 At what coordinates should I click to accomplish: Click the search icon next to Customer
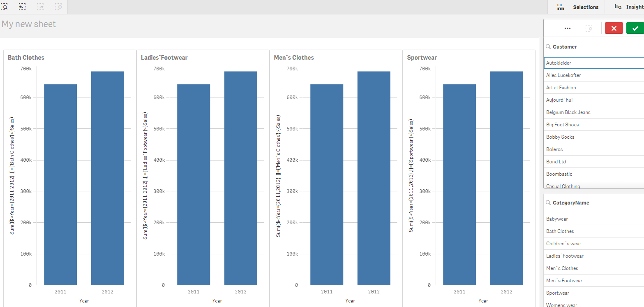point(548,47)
